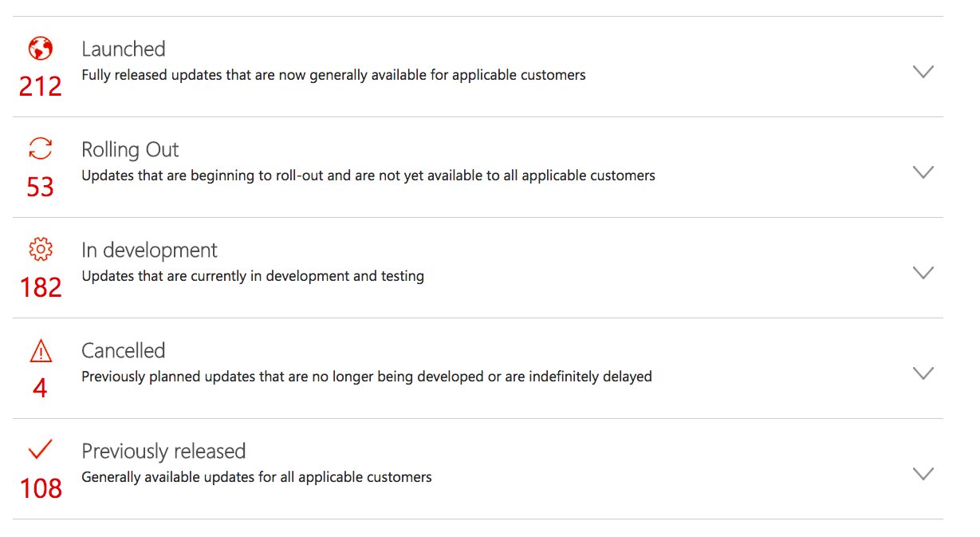Open the Previously released heading
980x537 pixels.
point(163,452)
